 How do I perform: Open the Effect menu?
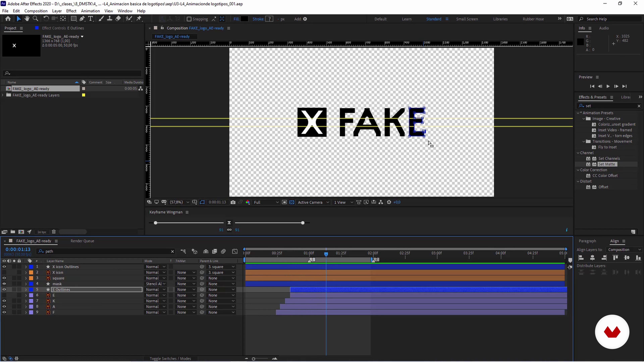click(x=71, y=11)
